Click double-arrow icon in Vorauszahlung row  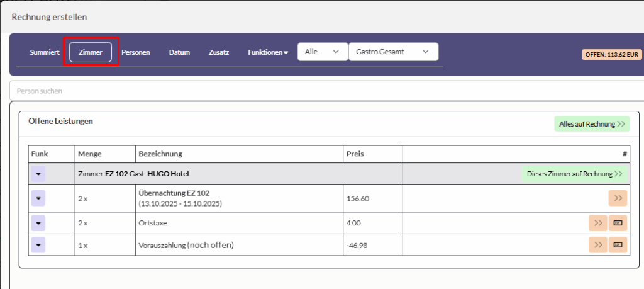point(597,244)
